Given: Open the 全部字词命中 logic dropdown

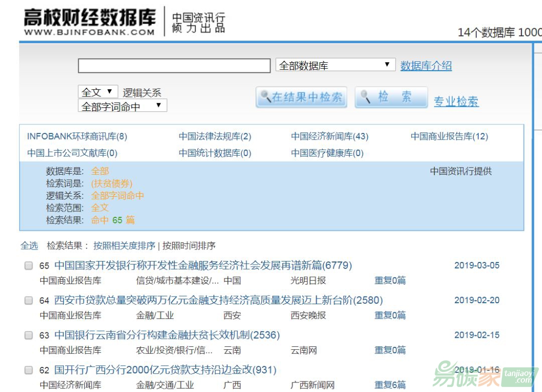Looking at the screenshot, I should [122, 106].
